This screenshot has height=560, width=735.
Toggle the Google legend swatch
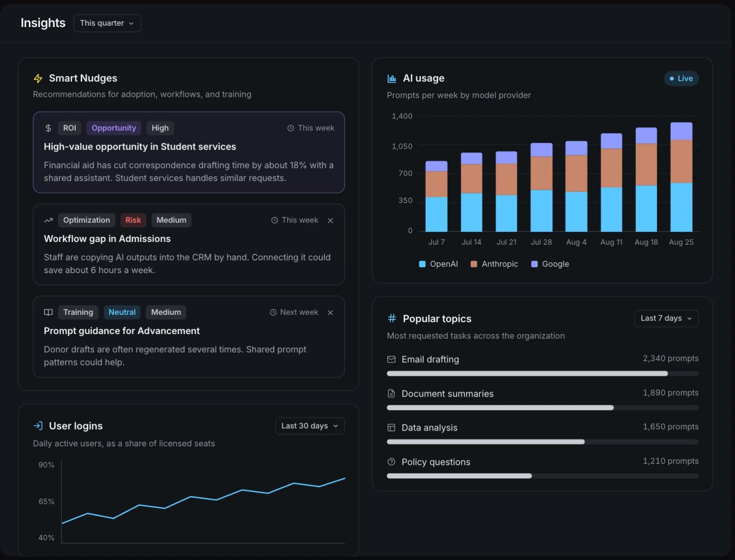tap(534, 264)
